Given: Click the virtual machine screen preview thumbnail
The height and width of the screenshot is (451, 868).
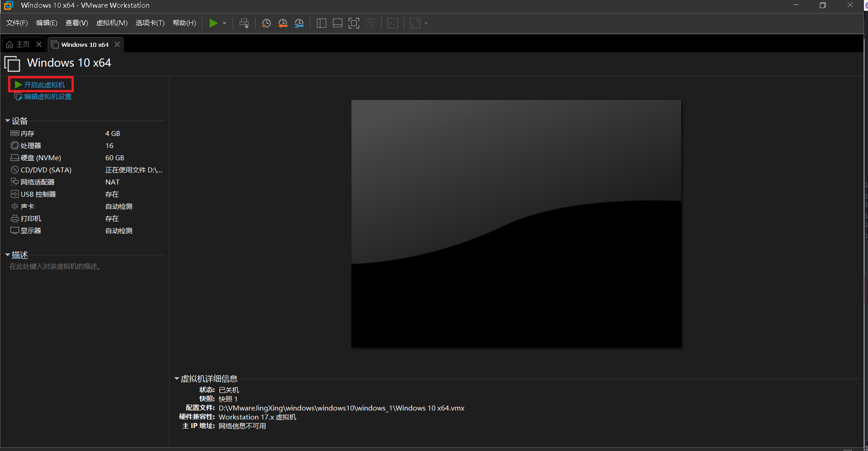Looking at the screenshot, I should 516,224.
